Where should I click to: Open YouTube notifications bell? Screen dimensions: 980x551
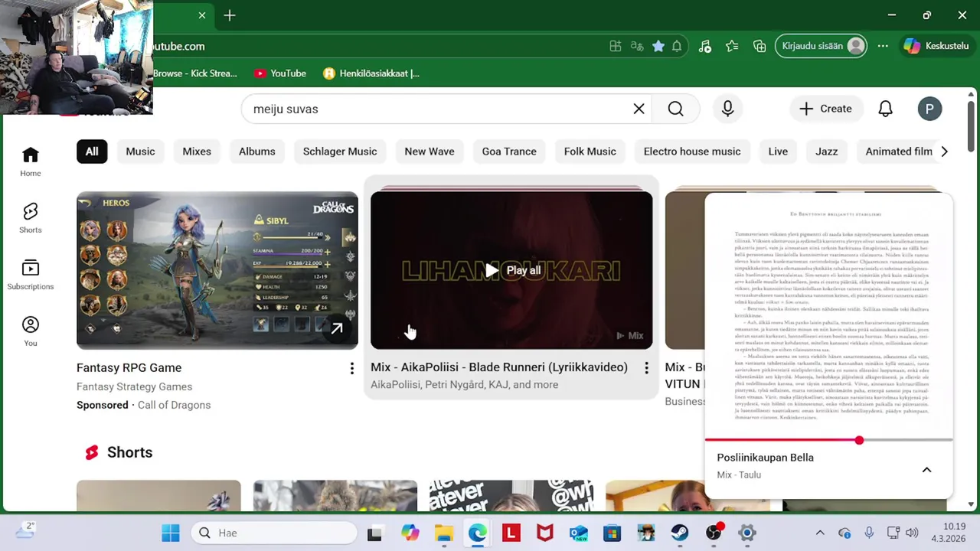[885, 109]
